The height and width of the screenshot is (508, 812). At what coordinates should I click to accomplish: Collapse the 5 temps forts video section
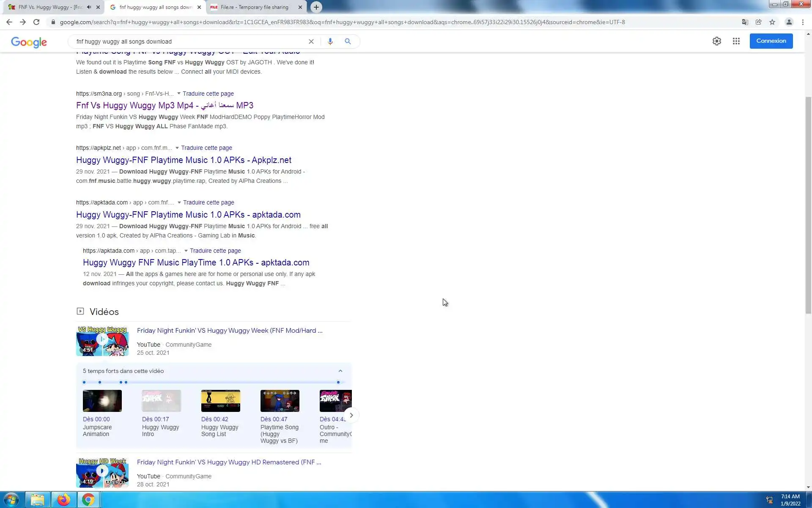(340, 371)
